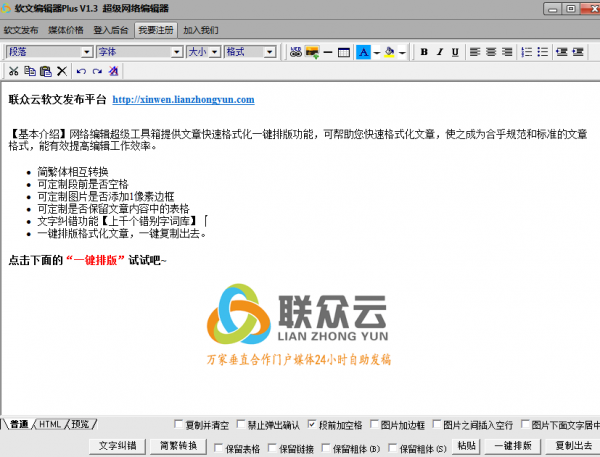600x457 pixels.
Task: Insert a bulleted list
Action: 543,52
